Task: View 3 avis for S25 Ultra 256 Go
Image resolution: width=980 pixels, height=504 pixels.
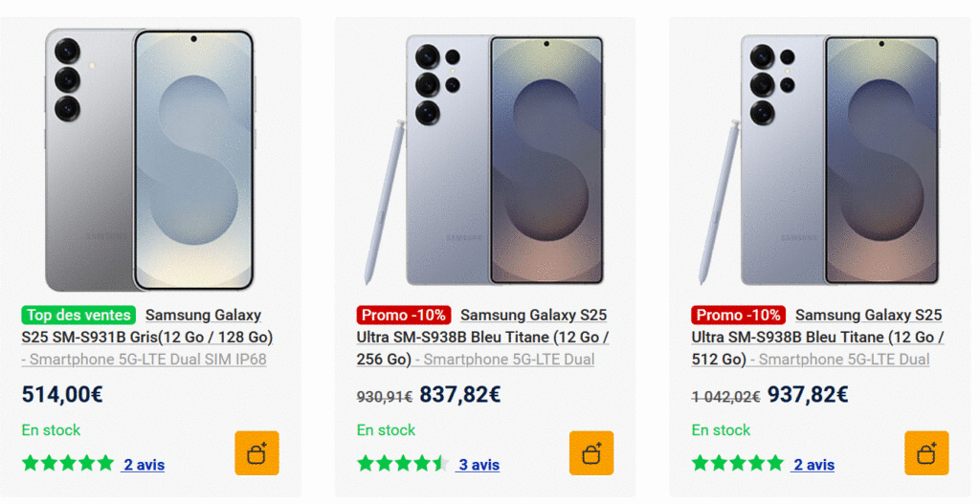Action: pos(479,465)
